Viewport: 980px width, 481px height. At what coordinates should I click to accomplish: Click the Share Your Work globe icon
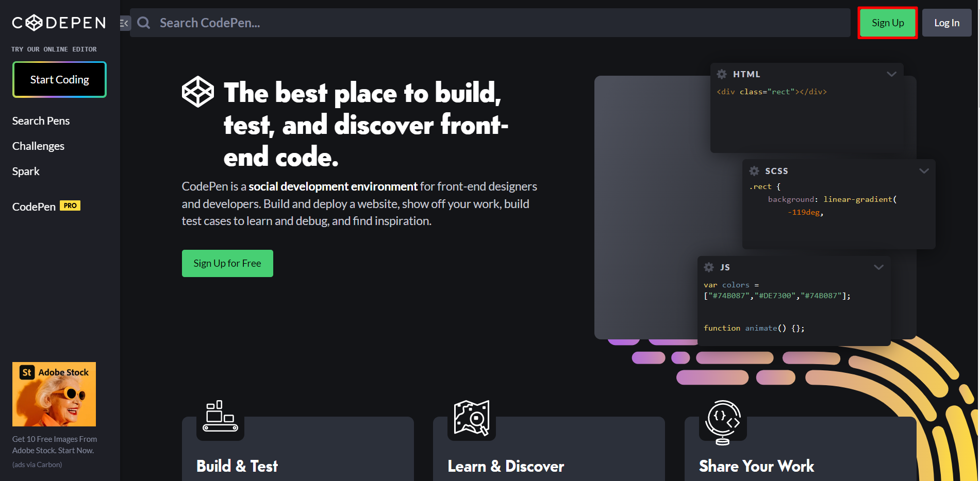[x=723, y=422]
